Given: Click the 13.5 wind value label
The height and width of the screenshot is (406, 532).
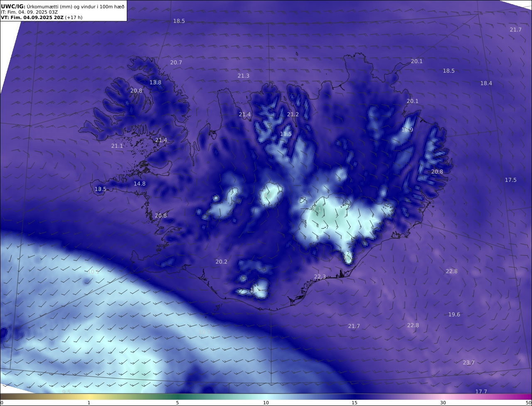Looking at the screenshot, I should [101, 189].
